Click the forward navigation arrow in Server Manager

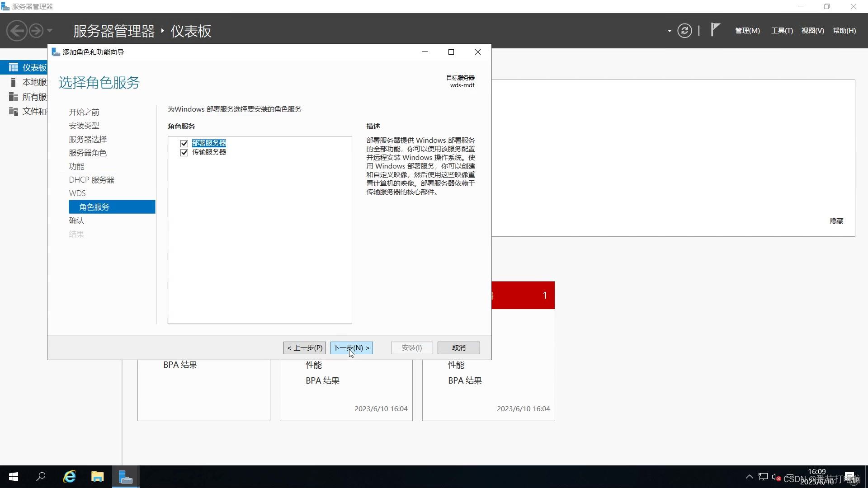tap(36, 31)
